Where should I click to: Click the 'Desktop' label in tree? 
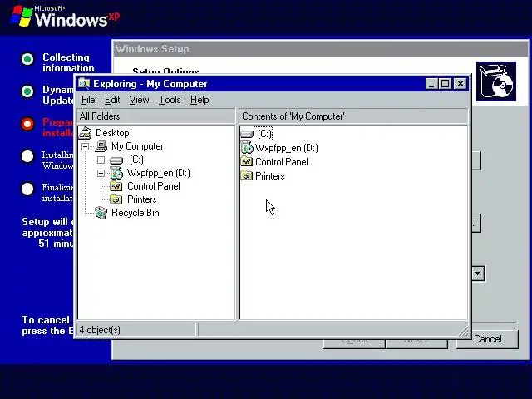click(112, 133)
